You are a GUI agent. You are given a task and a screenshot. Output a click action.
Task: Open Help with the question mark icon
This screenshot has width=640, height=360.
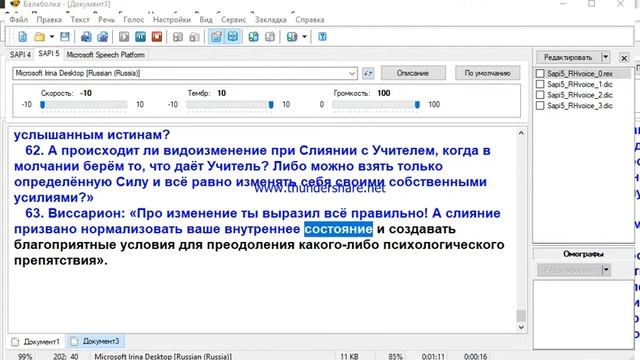pos(322,37)
